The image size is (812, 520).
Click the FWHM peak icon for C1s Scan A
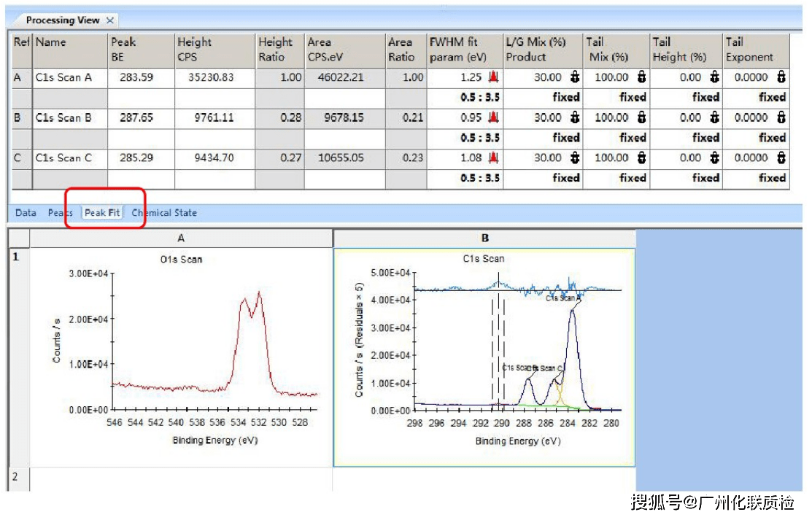tap(493, 77)
